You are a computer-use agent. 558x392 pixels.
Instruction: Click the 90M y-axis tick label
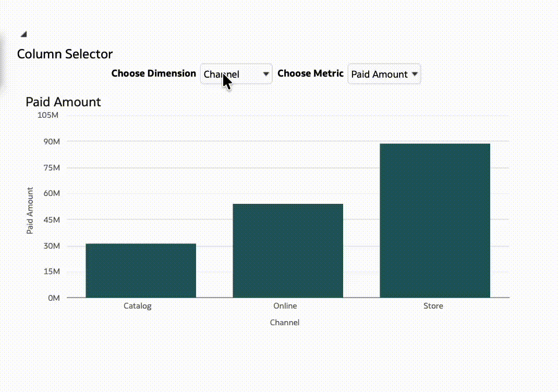click(x=52, y=142)
